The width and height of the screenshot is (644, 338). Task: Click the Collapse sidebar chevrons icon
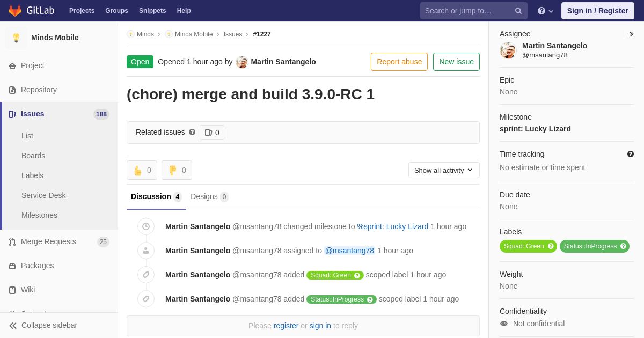click(13, 326)
